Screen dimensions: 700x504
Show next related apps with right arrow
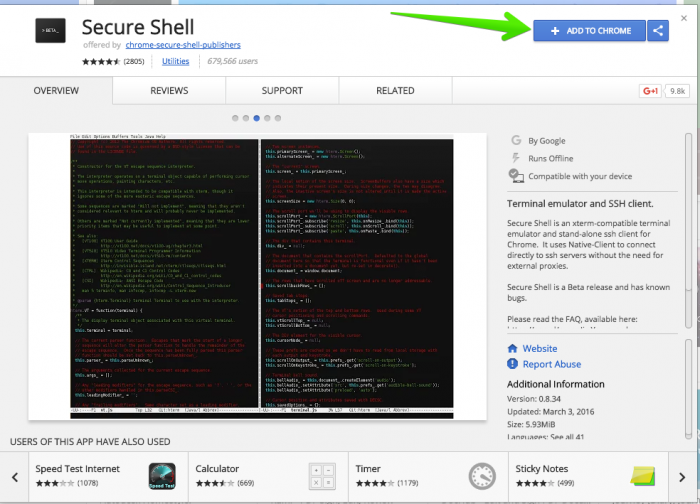click(682, 477)
